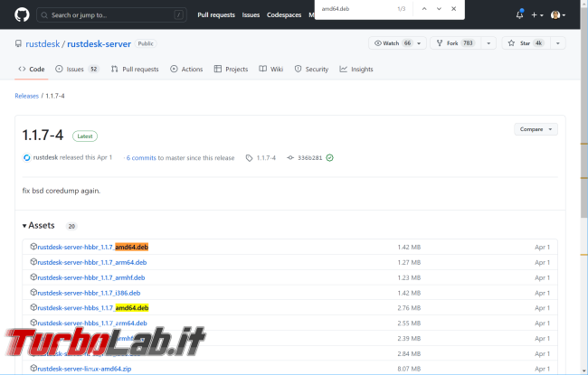The height and width of the screenshot is (375, 588).
Task: Switch to the Security tab
Action: pyautogui.click(x=311, y=69)
